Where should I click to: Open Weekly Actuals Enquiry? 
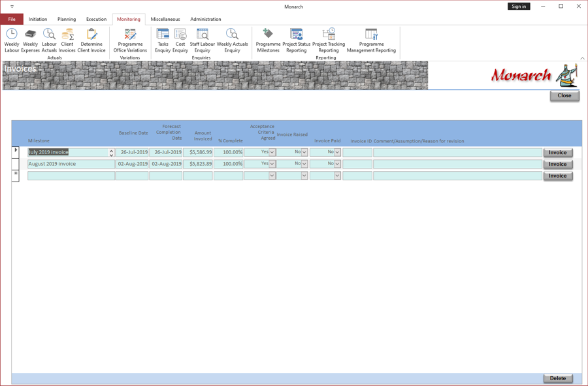click(x=232, y=40)
